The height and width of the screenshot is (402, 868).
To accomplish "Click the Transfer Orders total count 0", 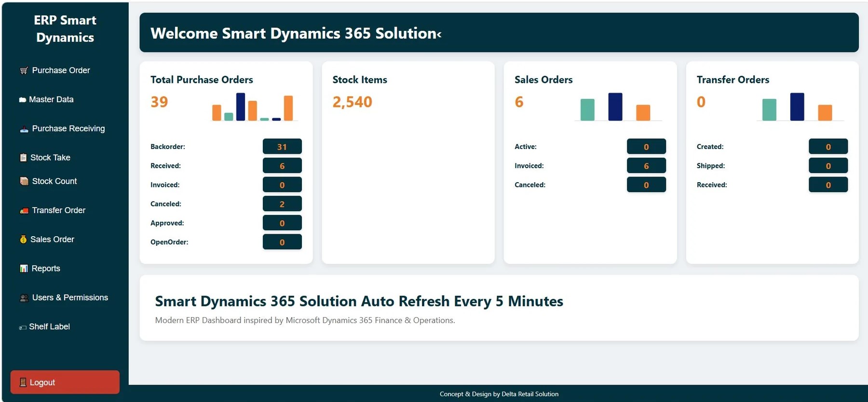I will [701, 102].
